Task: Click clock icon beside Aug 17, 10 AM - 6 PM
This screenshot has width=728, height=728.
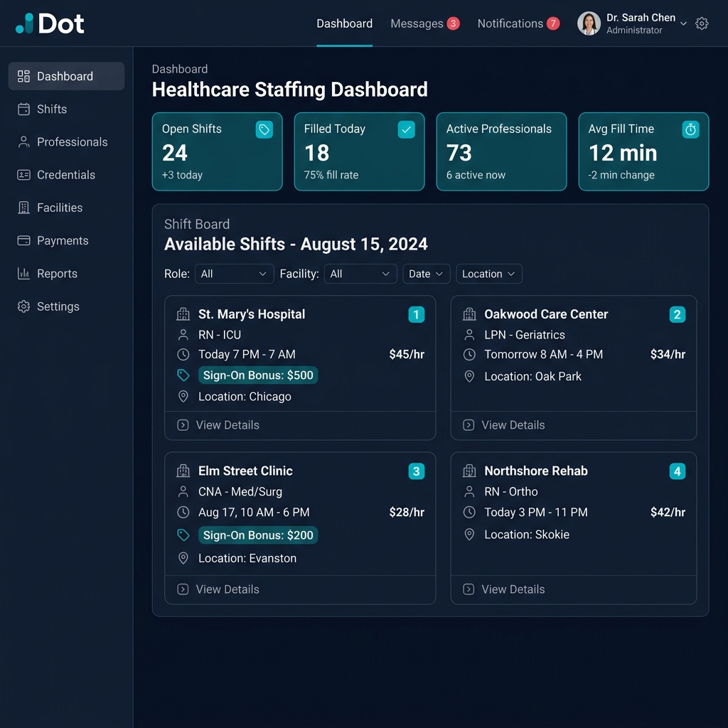Action: 183,513
